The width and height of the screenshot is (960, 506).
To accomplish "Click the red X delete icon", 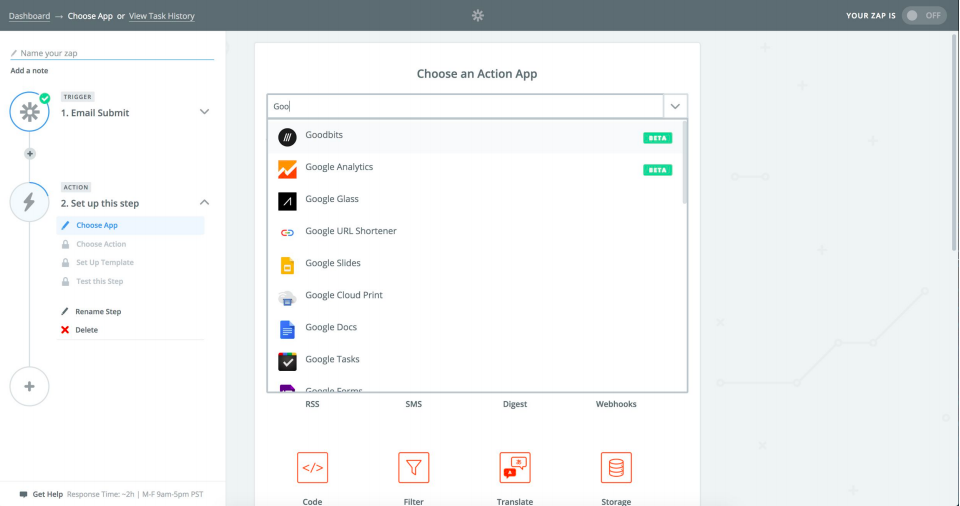I will (65, 330).
